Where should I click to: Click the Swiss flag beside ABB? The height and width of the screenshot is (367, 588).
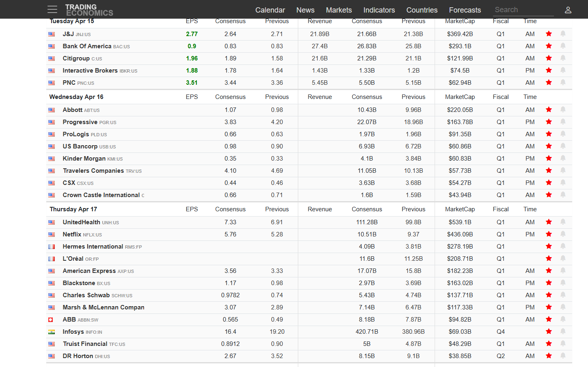[51, 320]
